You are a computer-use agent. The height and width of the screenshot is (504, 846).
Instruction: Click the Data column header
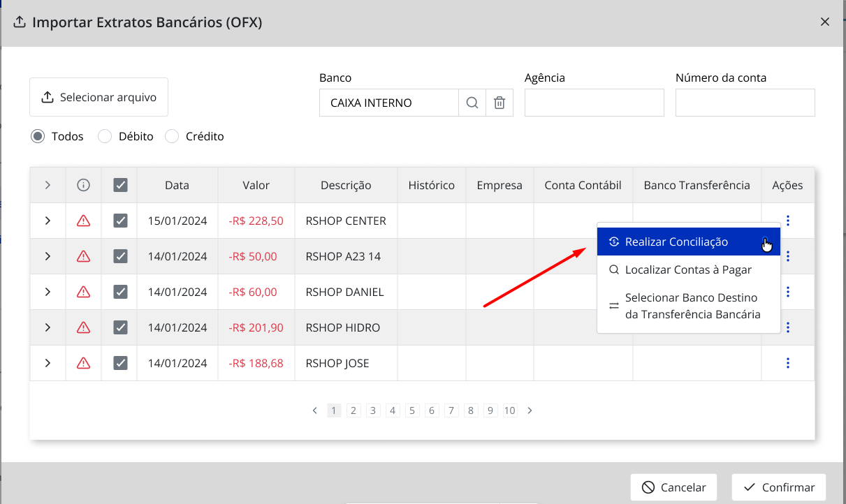(177, 185)
